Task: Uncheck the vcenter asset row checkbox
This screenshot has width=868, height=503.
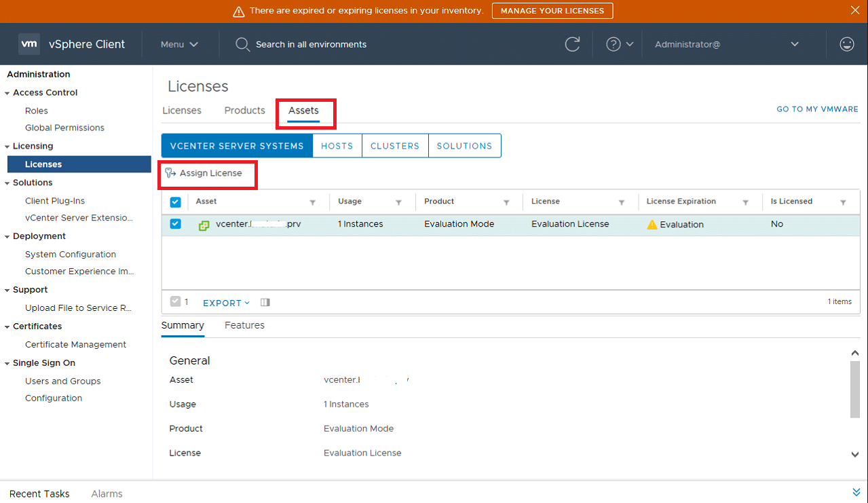Action: coord(175,224)
